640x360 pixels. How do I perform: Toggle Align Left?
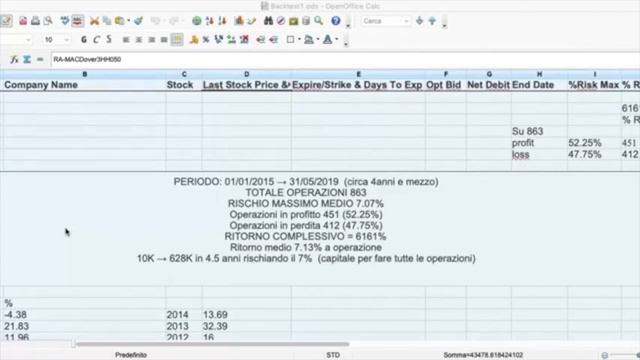[126, 40]
